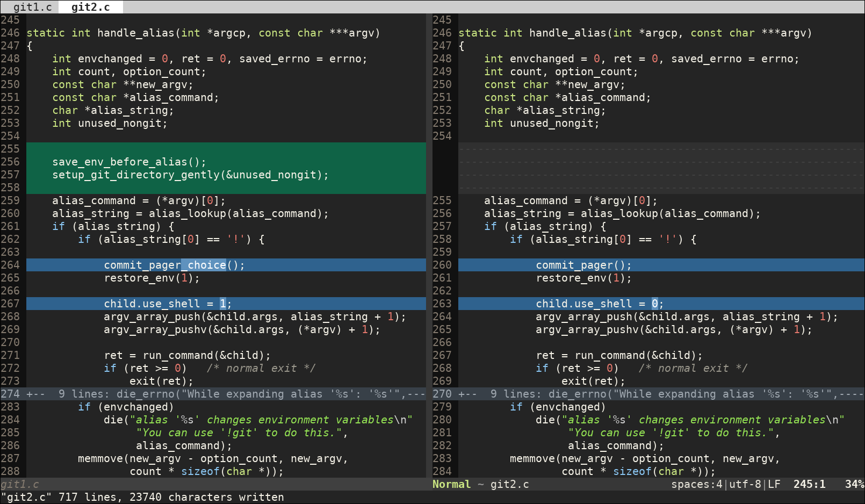865x504 pixels.
Task: Click 'child.use_shell = 0' in right pane
Action: [x=599, y=304]
